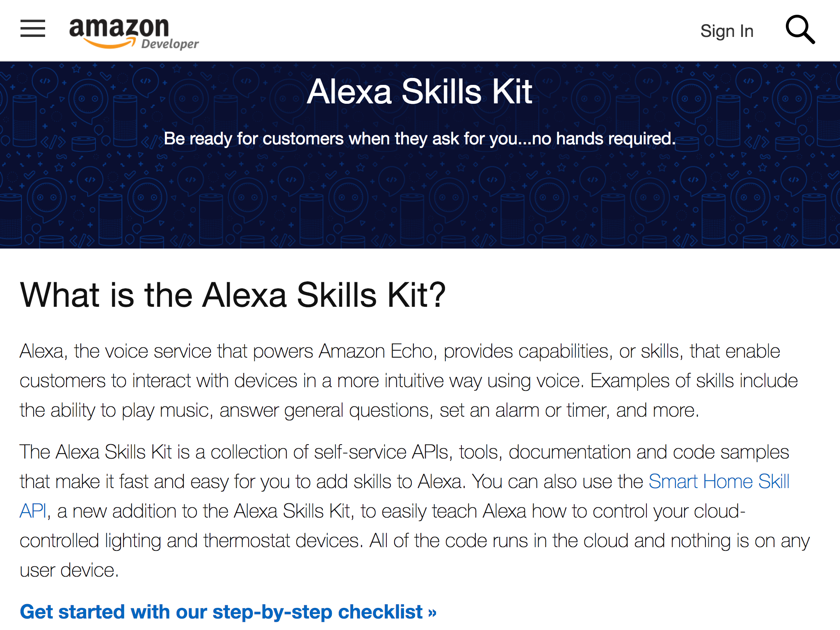Open the Sign In page

[727, 31]
